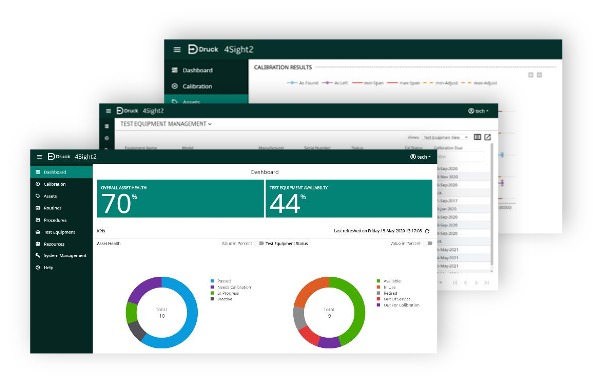The height and width of the screenshot is (383, 602).
Task: Toggle As Left series in chart legend
Action: [335, 83]
